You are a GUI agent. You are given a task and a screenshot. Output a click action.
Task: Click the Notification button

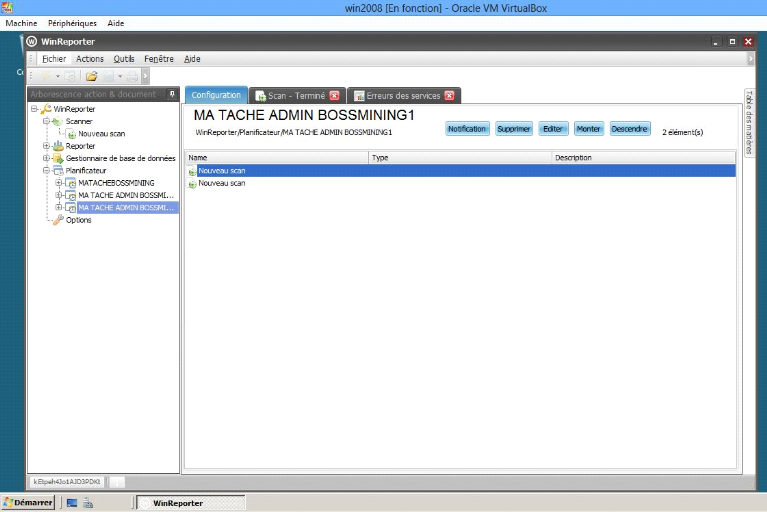[467, 129]
